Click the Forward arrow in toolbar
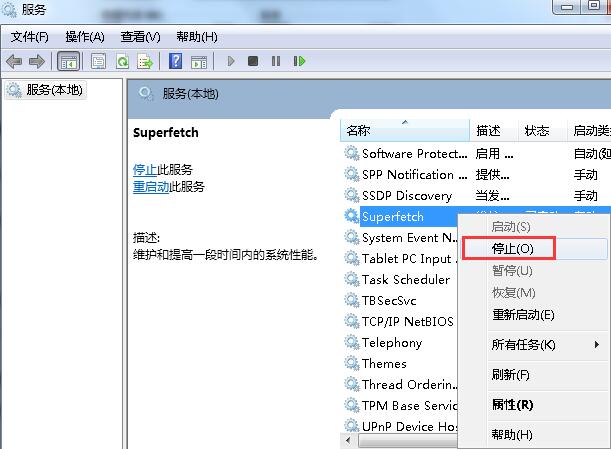 tap(37, 61)
